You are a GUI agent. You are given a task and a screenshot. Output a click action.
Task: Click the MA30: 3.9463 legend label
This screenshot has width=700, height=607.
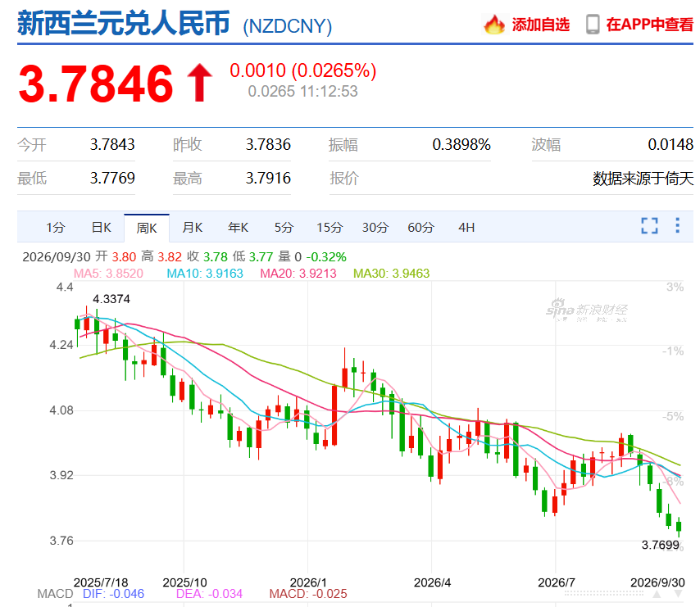[x=392, y=274]
